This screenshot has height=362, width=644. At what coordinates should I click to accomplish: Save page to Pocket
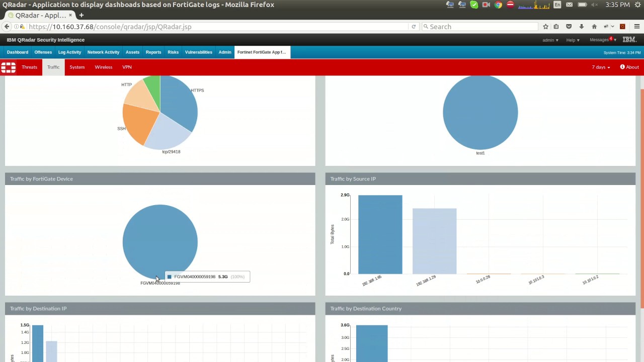569,27
